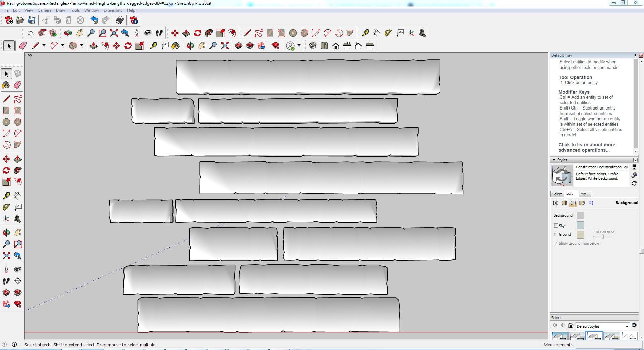This screenshot has height=350, width=644.
Task: Click the Background color swatch
Action: (x=580, y=215)
